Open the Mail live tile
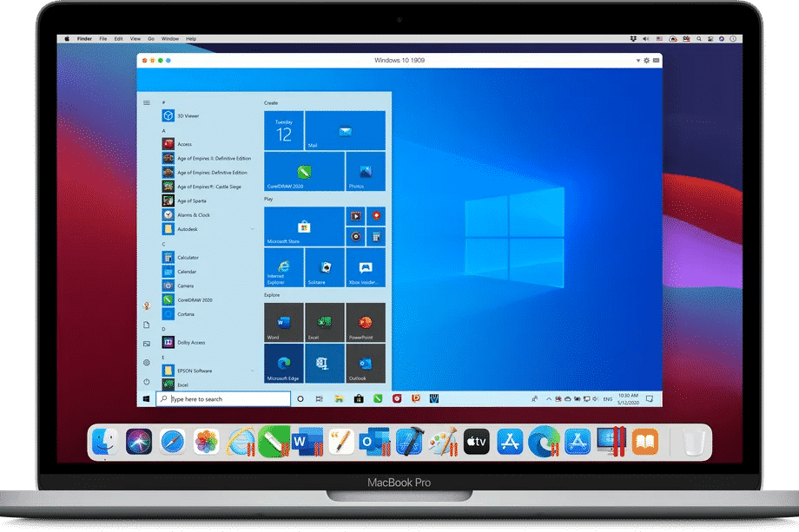799x532 pixels. 345,131
